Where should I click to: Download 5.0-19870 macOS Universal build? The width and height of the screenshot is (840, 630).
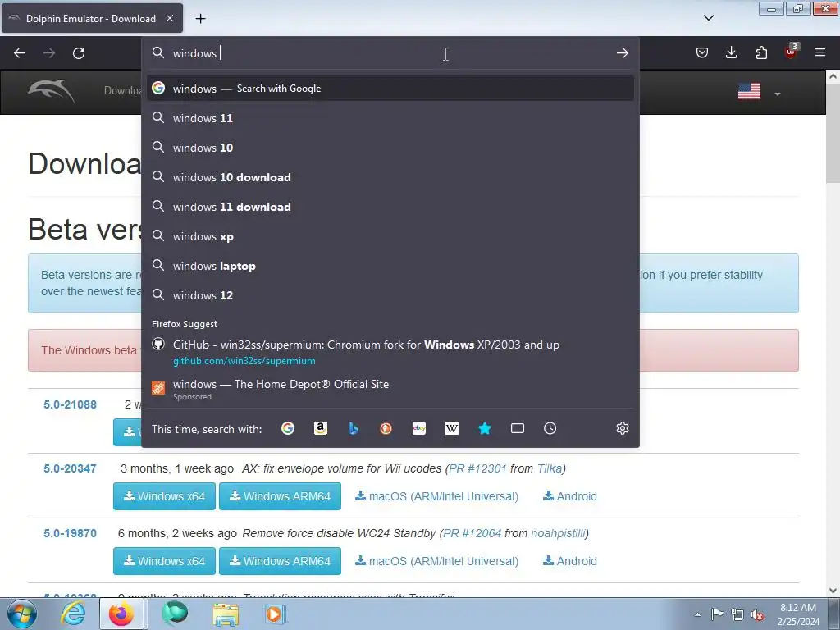(436, 561)
